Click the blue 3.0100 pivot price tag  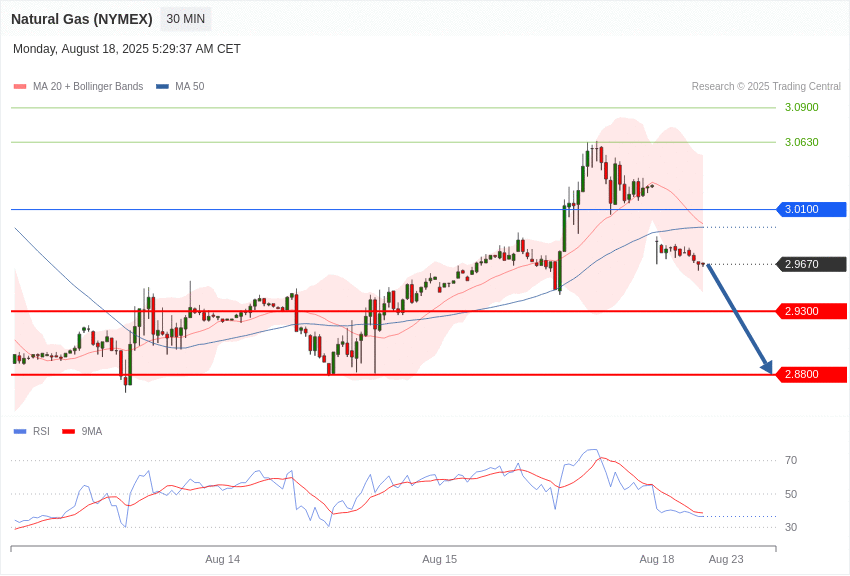coord(812,209)
